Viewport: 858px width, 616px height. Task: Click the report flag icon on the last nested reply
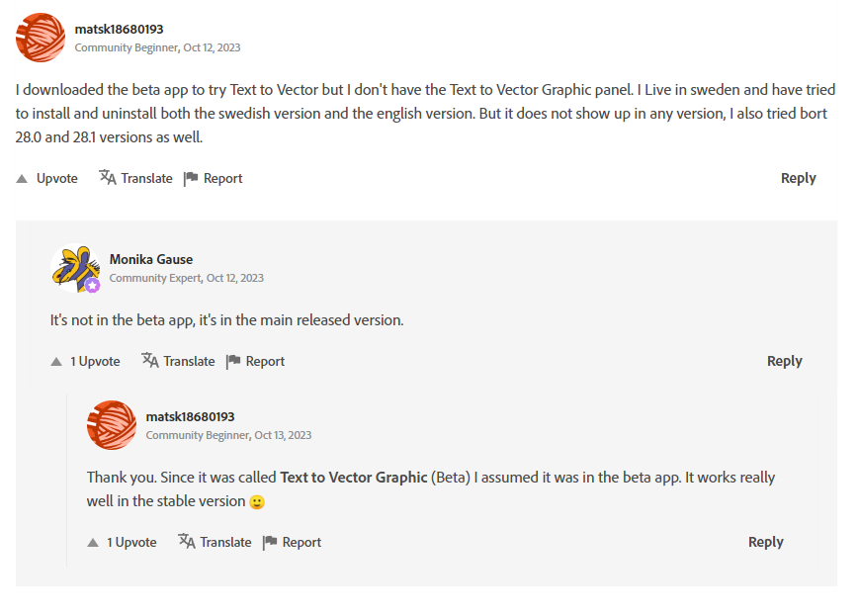point(270,542)
